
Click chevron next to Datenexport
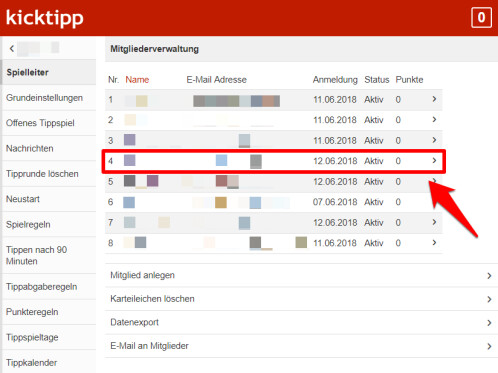pyautogui.click(x=489, y=323)
